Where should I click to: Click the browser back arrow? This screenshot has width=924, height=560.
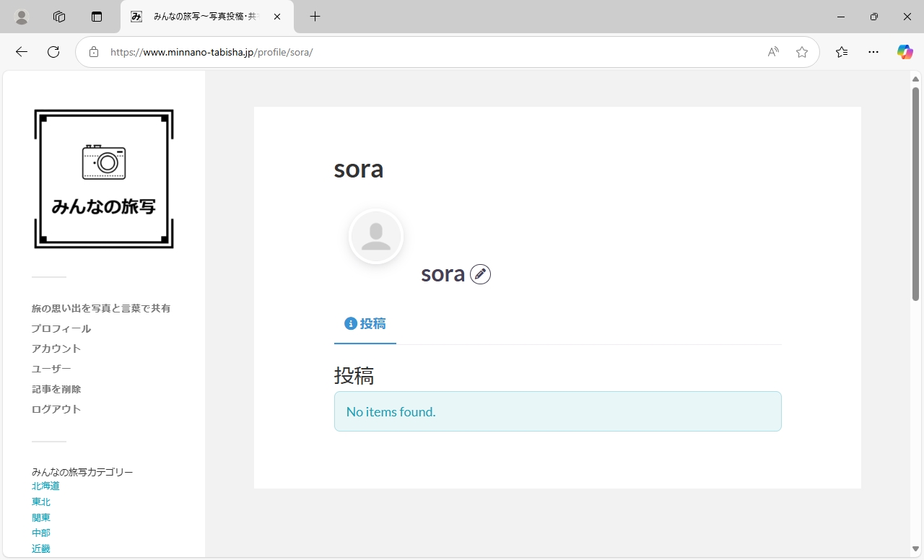pyautogui.click(x=22, y=52)
